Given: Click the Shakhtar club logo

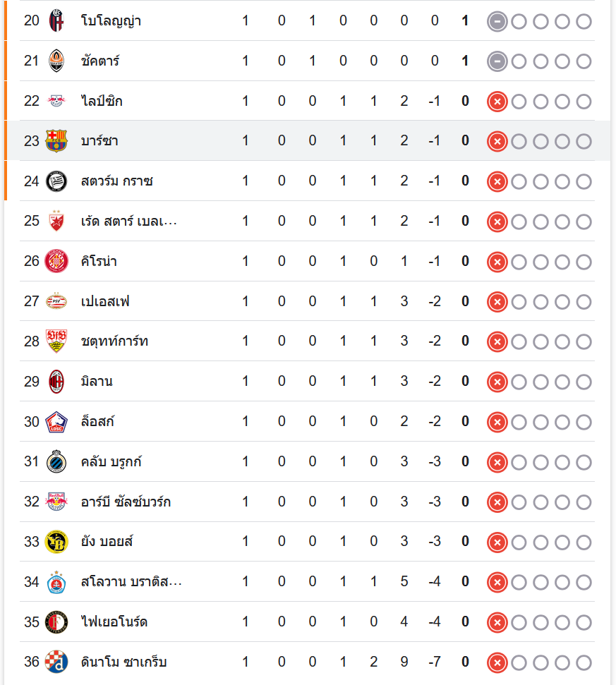Looking at the screenshot, I should [x=56, y=61].
